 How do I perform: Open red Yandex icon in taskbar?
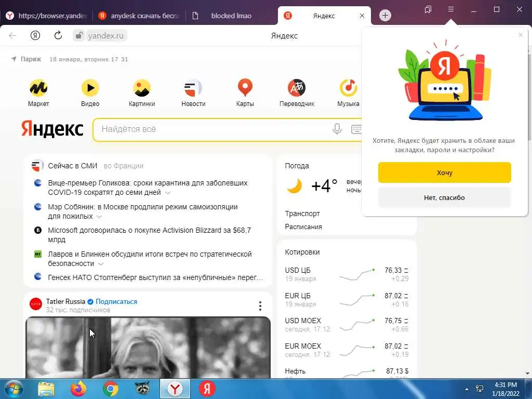[x=207, y=389]
